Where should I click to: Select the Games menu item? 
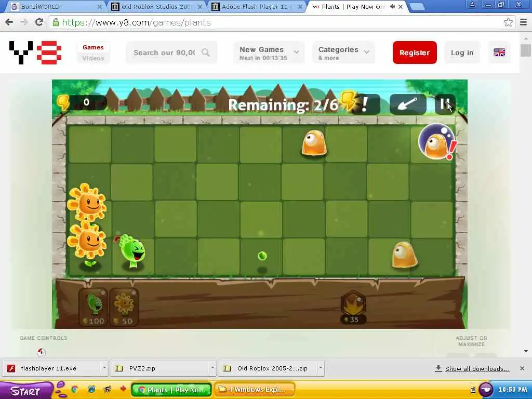click(x=93, y=47)
